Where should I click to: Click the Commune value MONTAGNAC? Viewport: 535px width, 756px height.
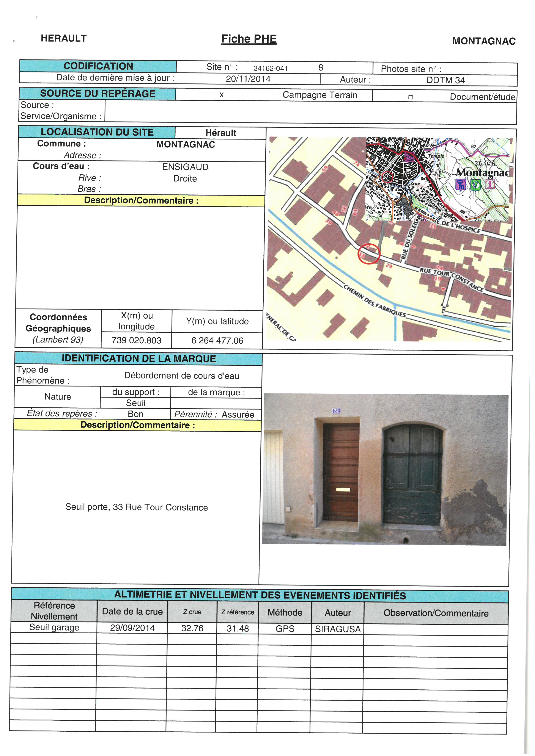coord(186,145)
